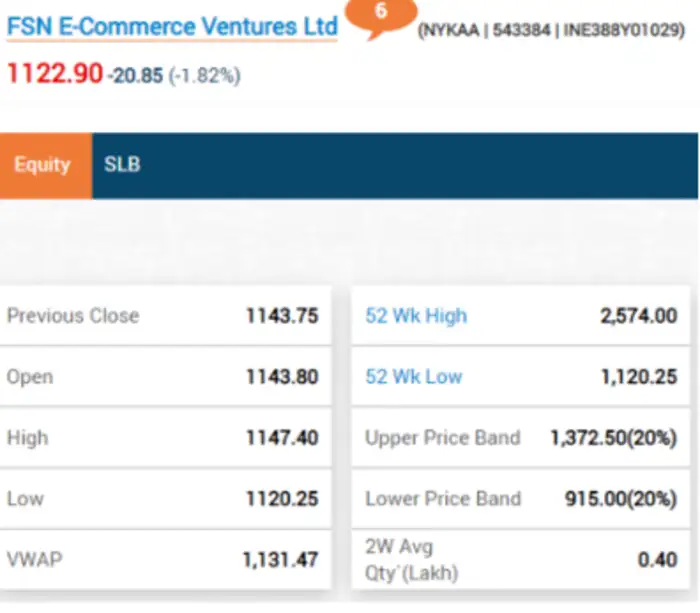Select the Open price value 1143.80

pyautogui.click(x=282, y=377)
